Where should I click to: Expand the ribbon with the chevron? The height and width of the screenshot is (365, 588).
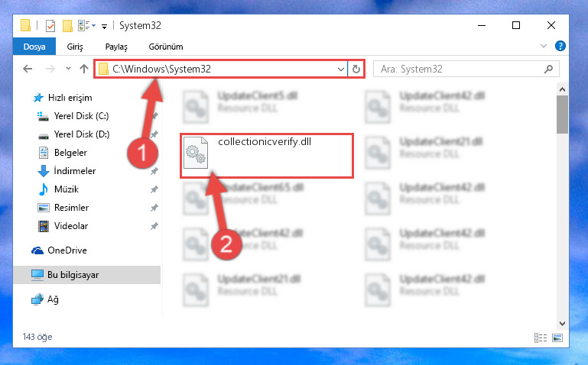pos(544,46)
